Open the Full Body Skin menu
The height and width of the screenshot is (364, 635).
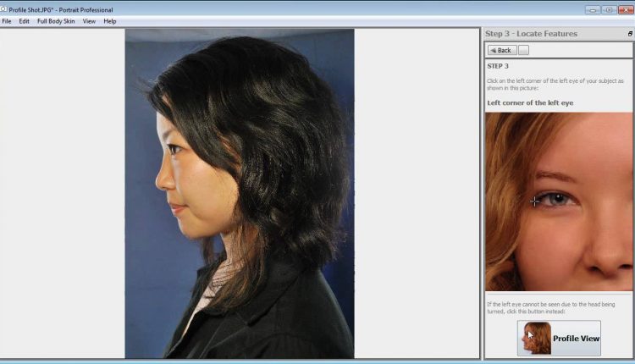pyautogui.click(x=56, y=21)
